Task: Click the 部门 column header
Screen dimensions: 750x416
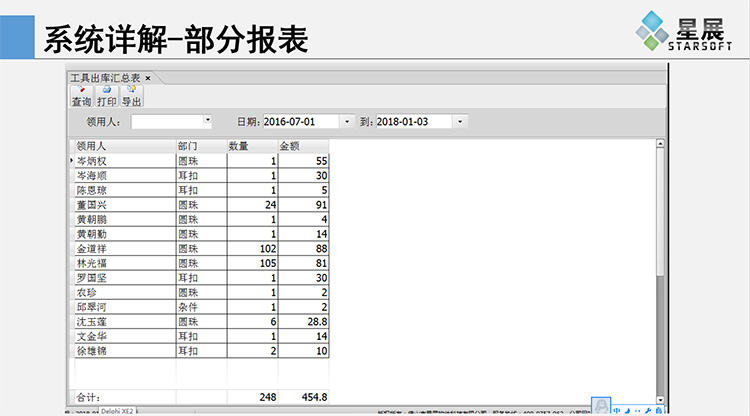Action: pyautogui.click(x=200, y=146)
